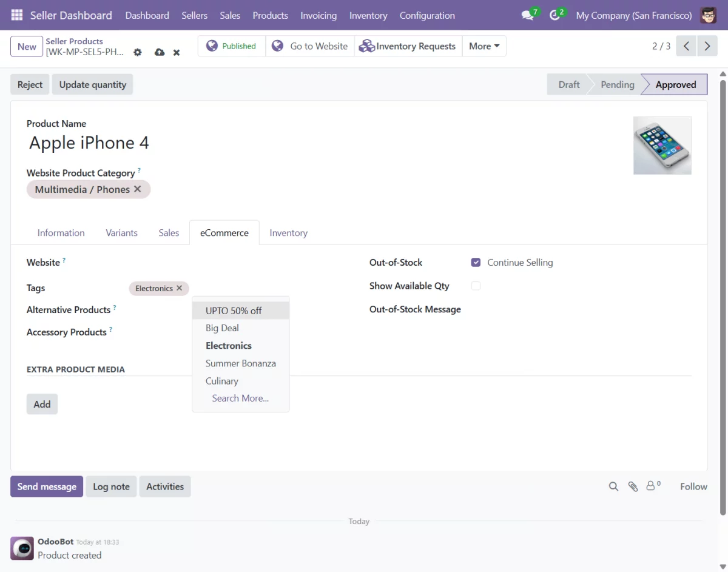
Task: Choose Big Deal in the tags list
Action: 240,328
